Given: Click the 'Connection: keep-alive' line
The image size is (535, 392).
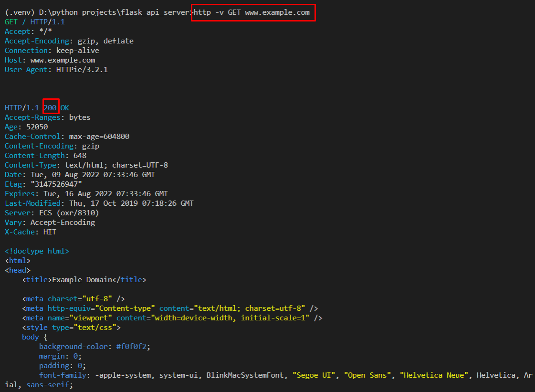Looking at the screenshot, I should click(52, 51).
